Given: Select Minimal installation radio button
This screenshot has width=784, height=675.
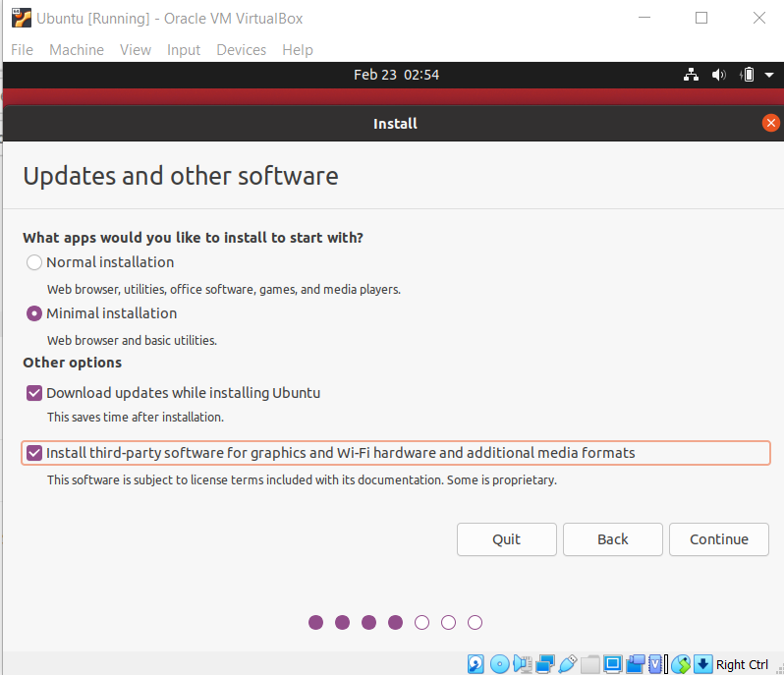Looking at the screenshot, I should point(34,313).
